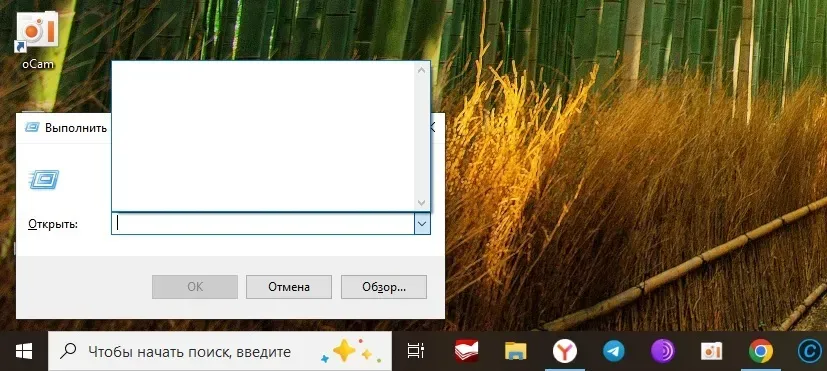Click the dropdown list scroll down arrow
This screenshot has width=827, height=371.
(x=421, y=203)
